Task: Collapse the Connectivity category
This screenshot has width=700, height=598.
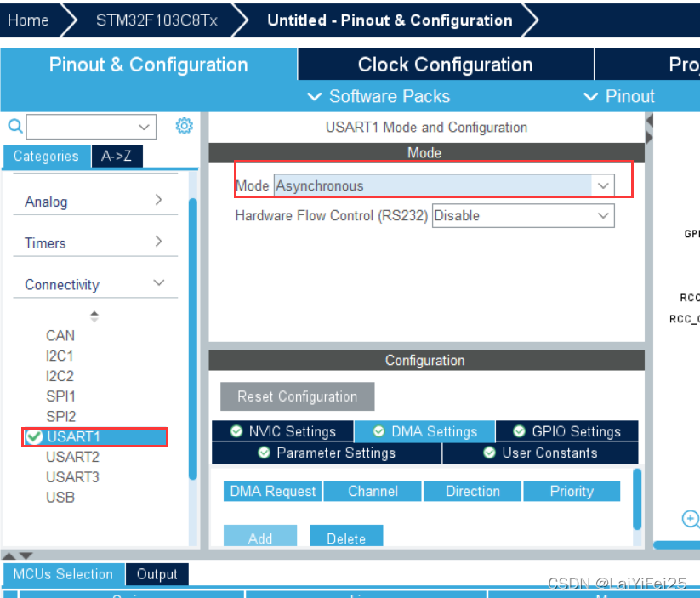Action: (x=95, y=284)
